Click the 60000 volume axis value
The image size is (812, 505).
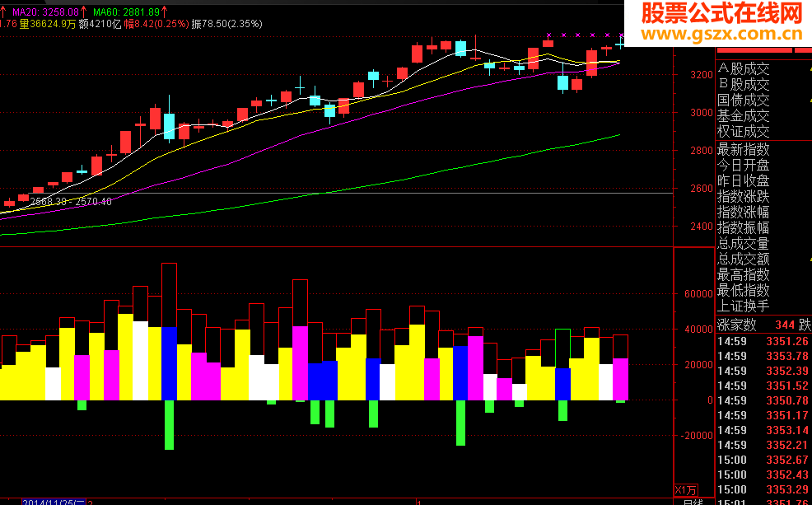(698, 293)
